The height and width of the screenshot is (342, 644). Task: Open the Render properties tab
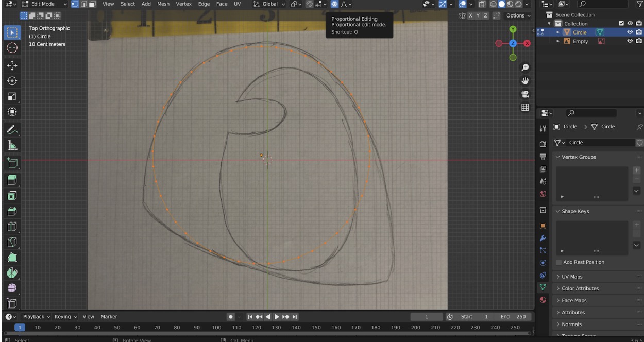click(x=543, y=144)
